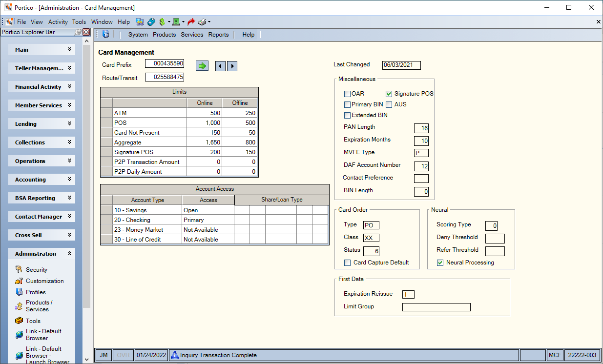Toggle the OAR checkbox
Viewport: 603px width, 364px height.
point(347,94)
